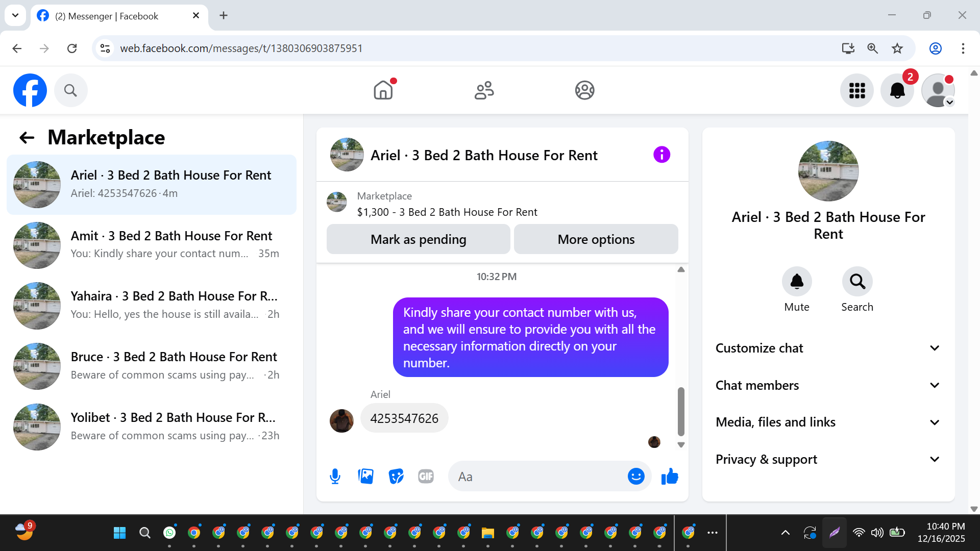Record a voice clip with microphone
Screen dimensions: 980x551
click(x=335, y=477)
